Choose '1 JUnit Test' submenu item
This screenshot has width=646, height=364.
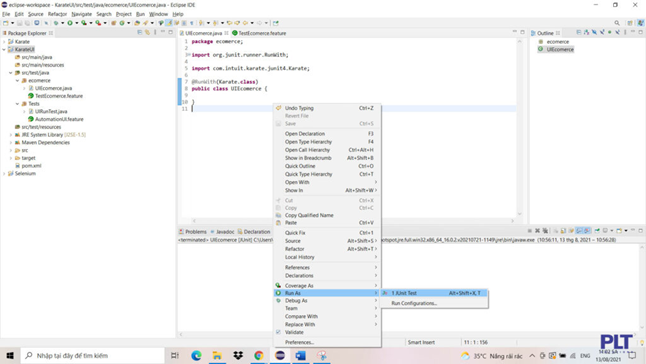pos(434,293)
